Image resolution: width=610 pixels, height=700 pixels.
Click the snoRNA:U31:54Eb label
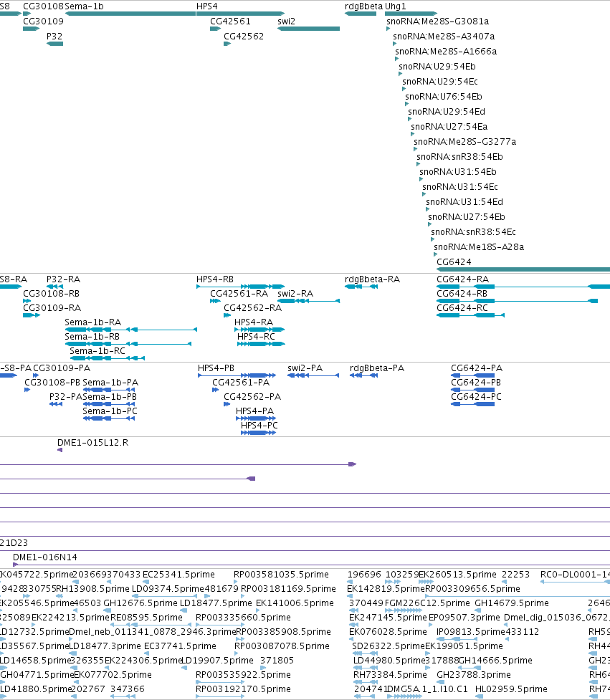[x=458, y=171]
